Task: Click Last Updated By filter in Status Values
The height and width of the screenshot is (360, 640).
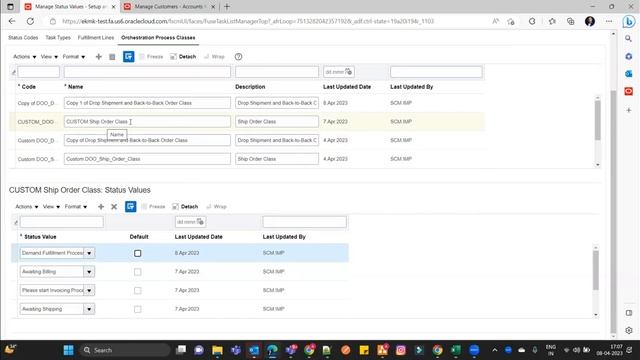Action: coord(304,222)
